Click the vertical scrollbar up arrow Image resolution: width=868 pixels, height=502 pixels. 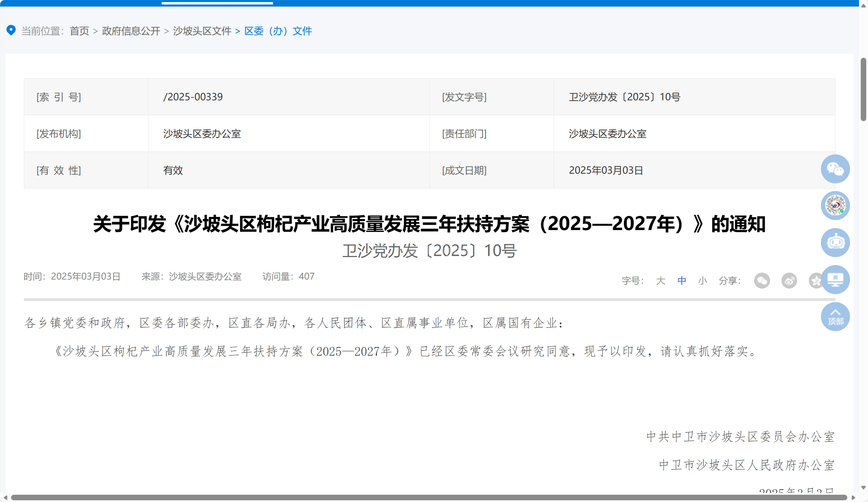(863, 6)
